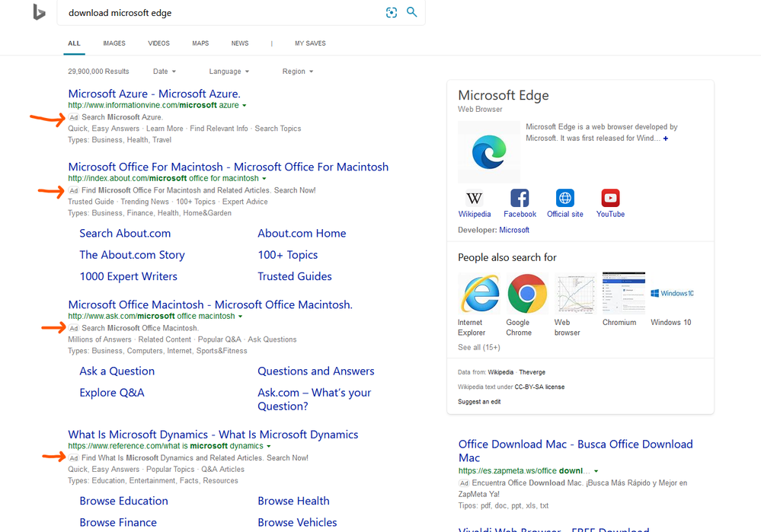Expand Edge description with plus icon

click(665, 139)
